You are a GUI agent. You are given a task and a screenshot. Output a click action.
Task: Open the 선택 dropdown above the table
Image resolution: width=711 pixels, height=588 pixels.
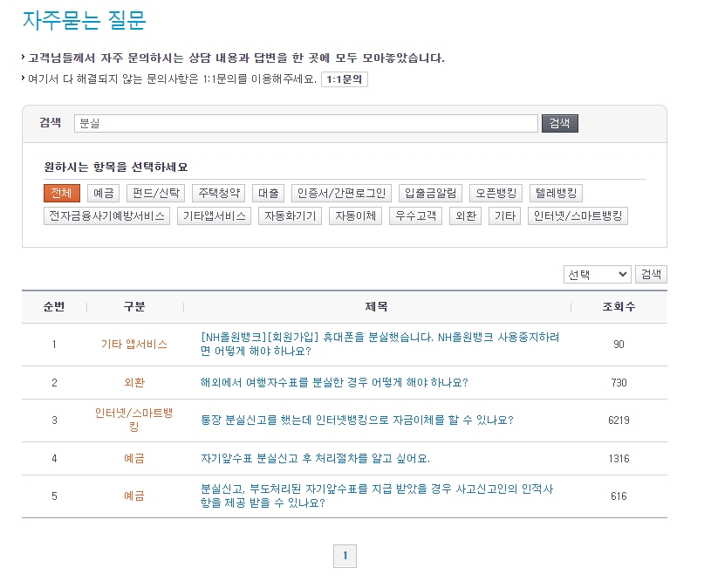pos(597,274)
